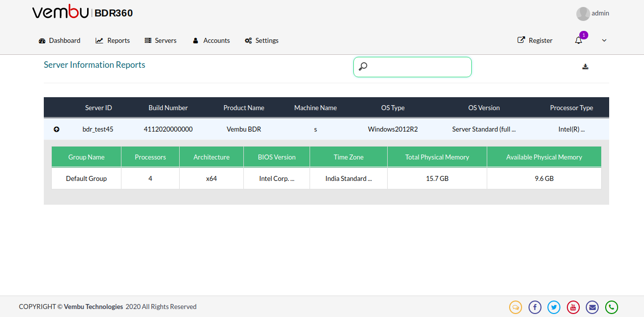Click the Time Zone sub-header

[x=348, y=157]
